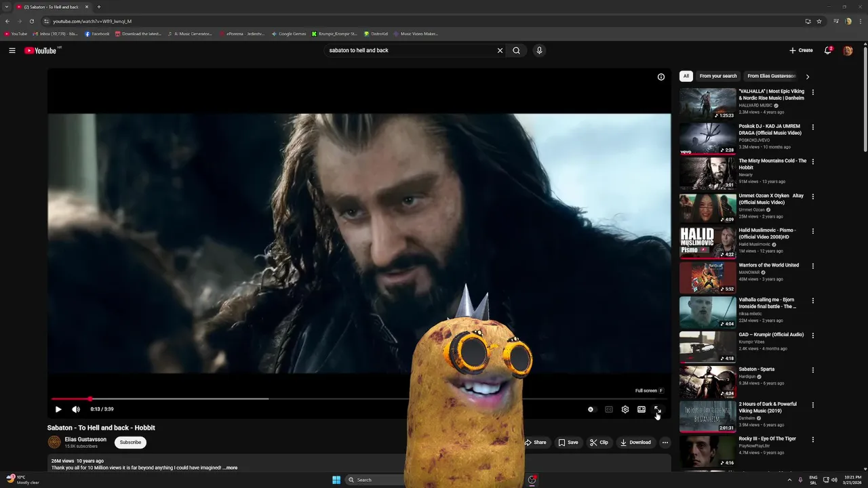The image size is (868, 488).
Task: Open options for Halid Muslimovic Pismo video
Action: pyautogui.click(x=813, y=231)
